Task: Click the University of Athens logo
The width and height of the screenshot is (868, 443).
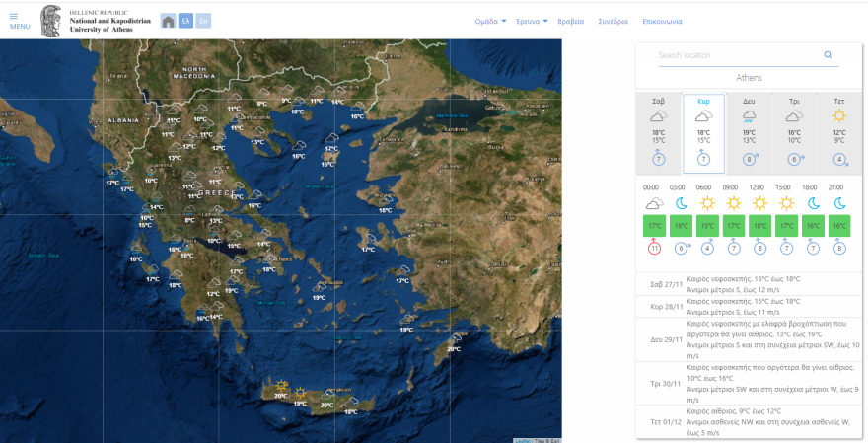Action: pyautogui.click(x=51, y=21)
